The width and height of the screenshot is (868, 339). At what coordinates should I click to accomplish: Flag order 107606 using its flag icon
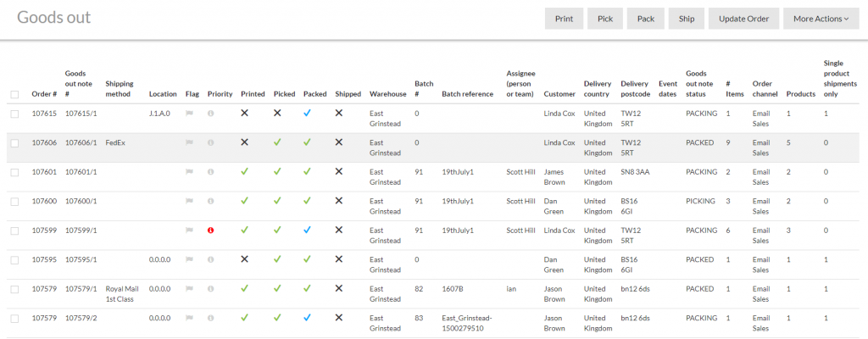[x=189, y=142]
